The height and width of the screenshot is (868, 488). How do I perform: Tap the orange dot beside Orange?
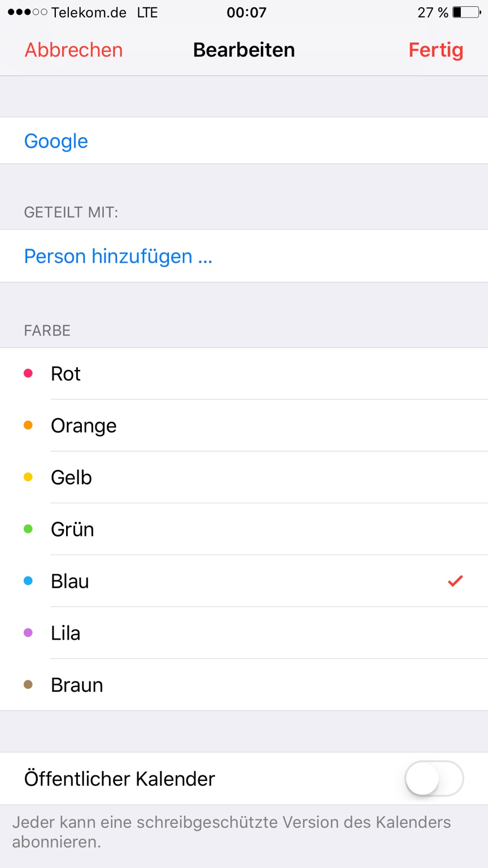pos(27,425)
